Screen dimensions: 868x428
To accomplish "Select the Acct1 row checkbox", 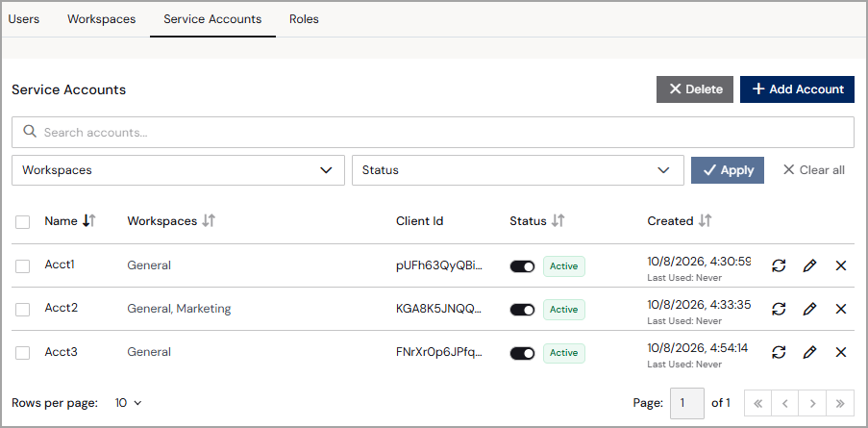I will (x=23, y=266).
